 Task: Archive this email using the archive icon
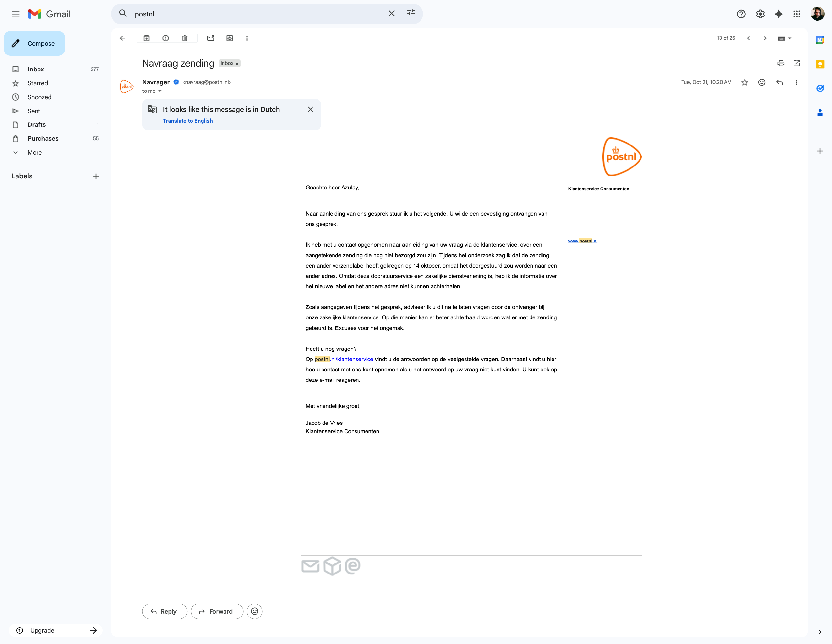click(146, 38)
